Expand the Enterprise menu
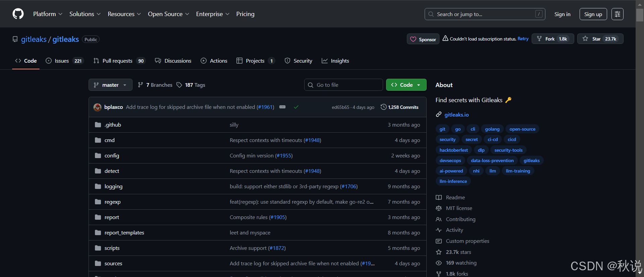The width and height of the screenshot is (644, 277). [213, 14]
